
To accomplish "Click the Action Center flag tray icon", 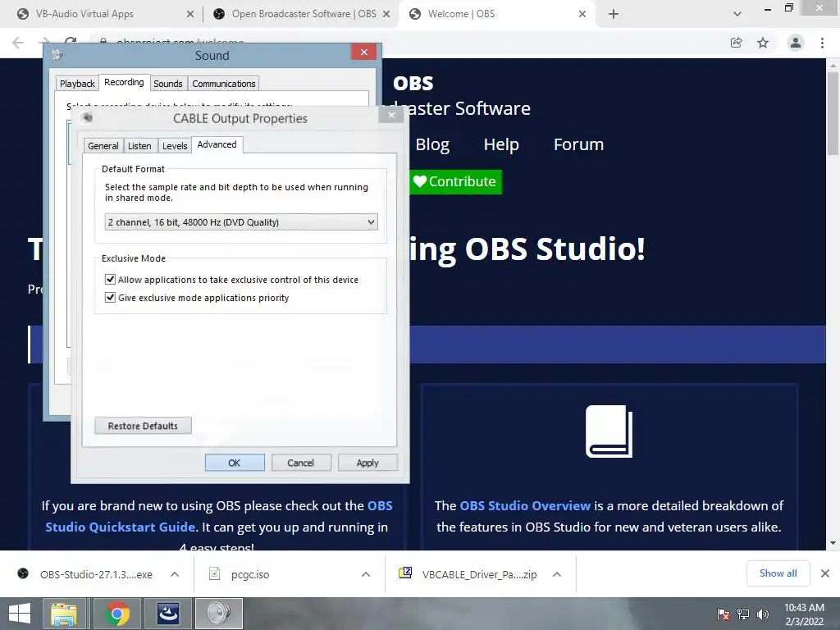I will [x=724, y=614].
